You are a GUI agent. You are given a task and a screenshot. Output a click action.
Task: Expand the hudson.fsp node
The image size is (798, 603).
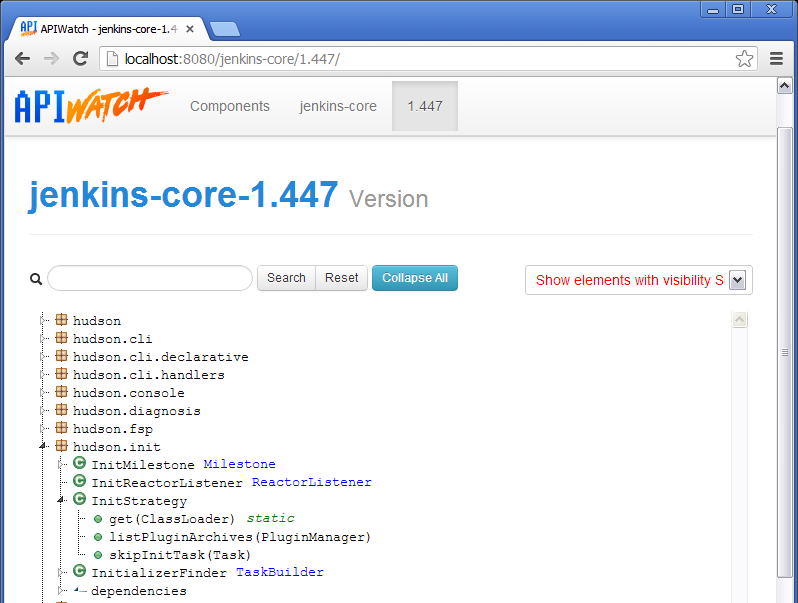42,428
